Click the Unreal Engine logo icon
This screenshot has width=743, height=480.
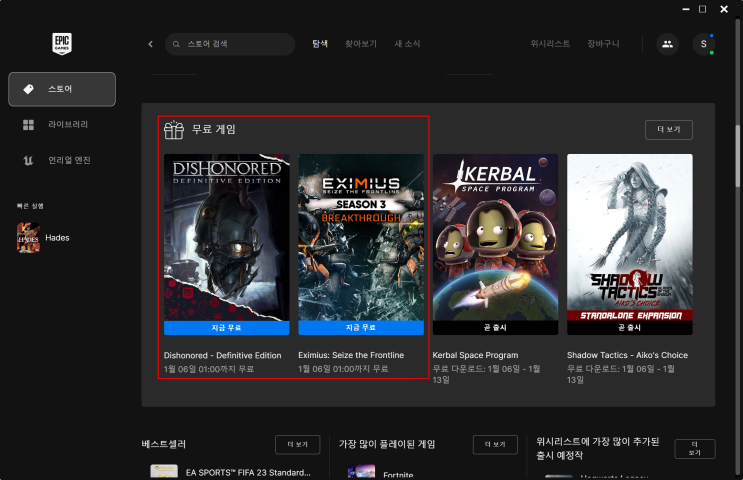pyautogui.click(x=28, y=161)
